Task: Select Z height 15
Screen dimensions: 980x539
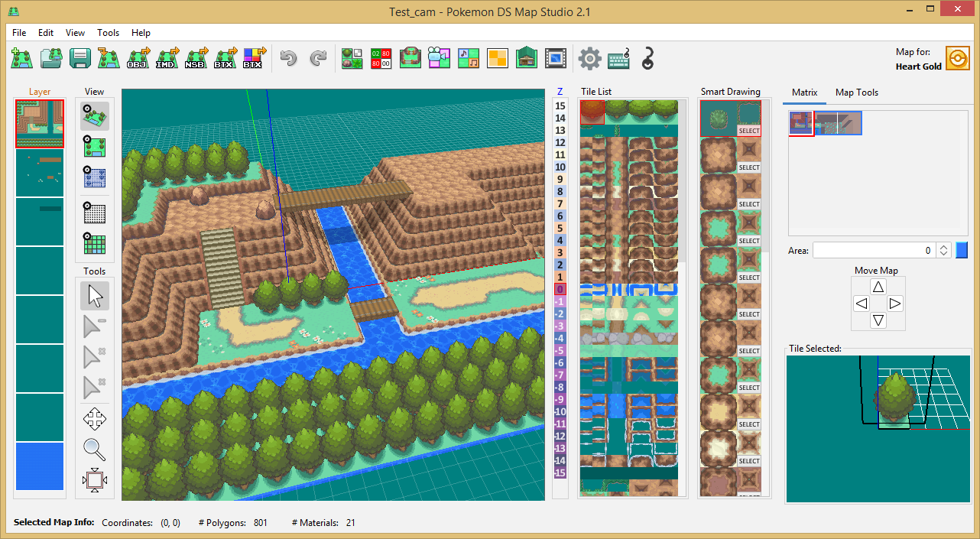Action: tap(560, 106)
